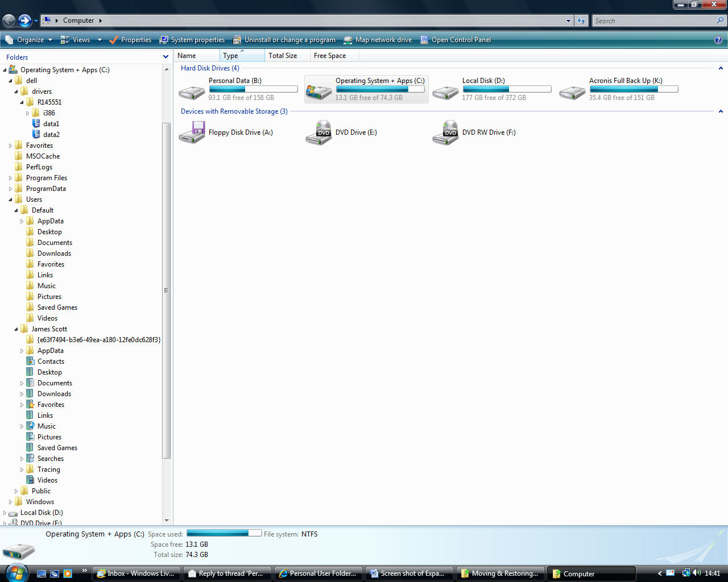The image size is (728, 582).
Task: Collapse the Folders pane chevron
Action: (166, 57)
